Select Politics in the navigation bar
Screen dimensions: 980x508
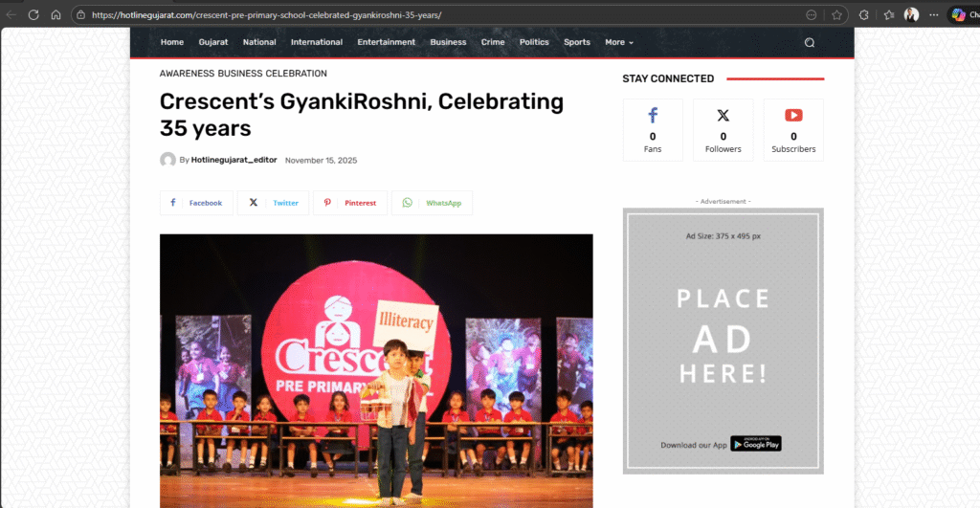point(534,42)
